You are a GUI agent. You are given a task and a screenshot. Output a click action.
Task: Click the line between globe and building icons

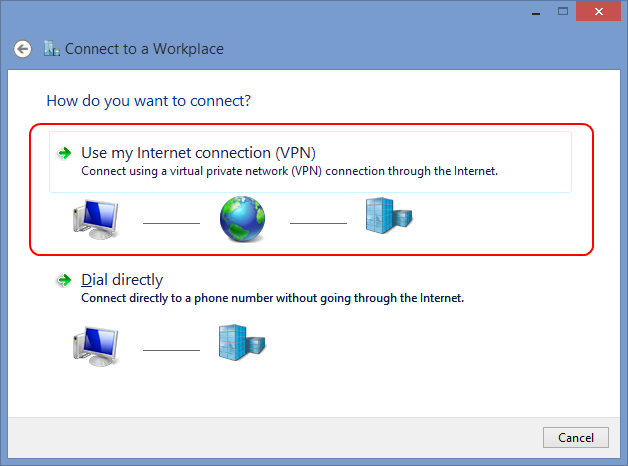pos(317,221)
